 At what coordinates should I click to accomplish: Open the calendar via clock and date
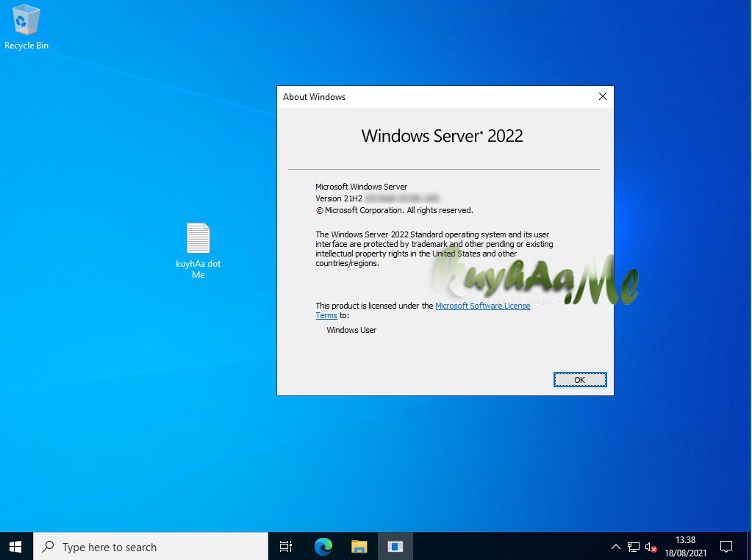687,546
